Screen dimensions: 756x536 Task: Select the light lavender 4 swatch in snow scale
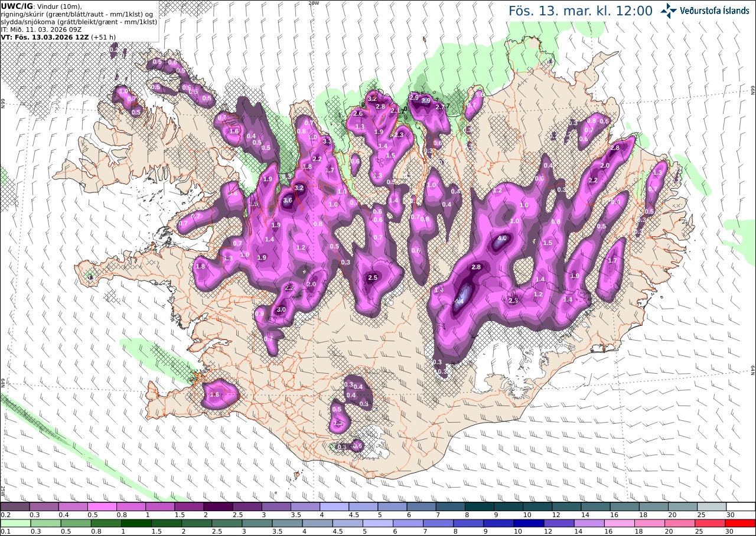[334, 506]
